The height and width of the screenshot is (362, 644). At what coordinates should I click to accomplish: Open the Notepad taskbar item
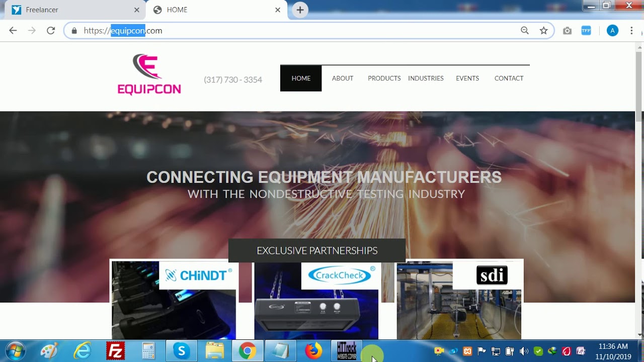280,351
